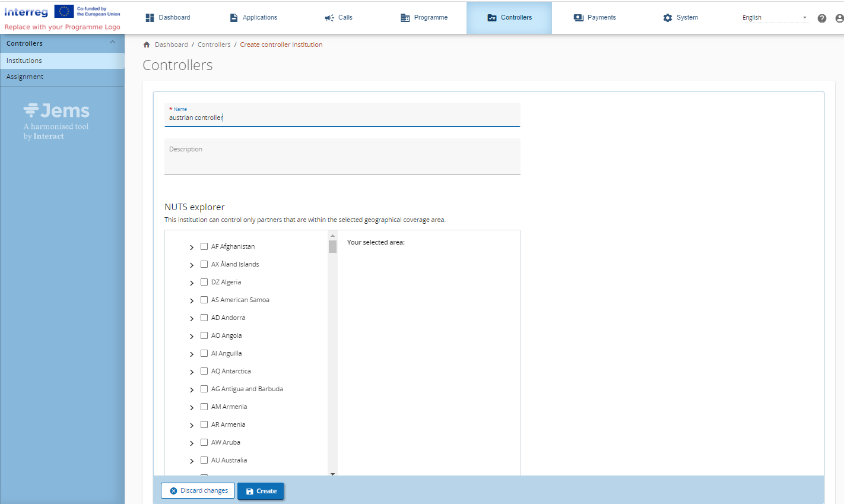Click the System gear icon

[668, 18]
